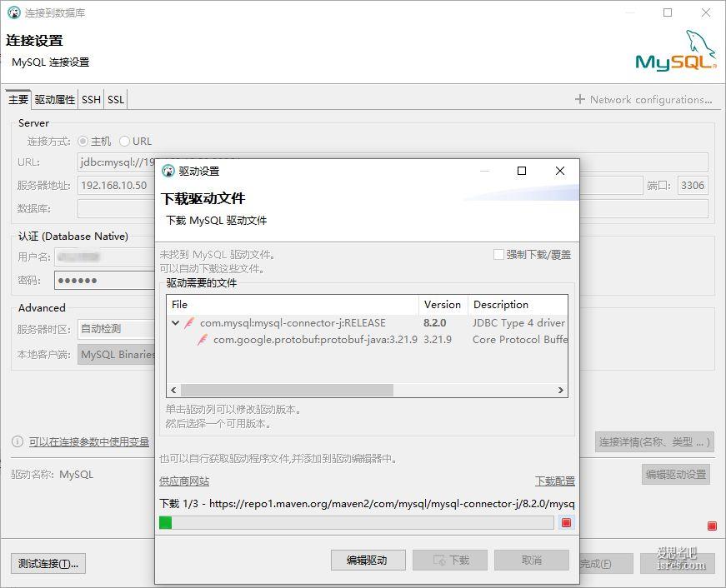
Task: Click the 用户名 input field
Action: pyautogui.click(x=105, y=257)
